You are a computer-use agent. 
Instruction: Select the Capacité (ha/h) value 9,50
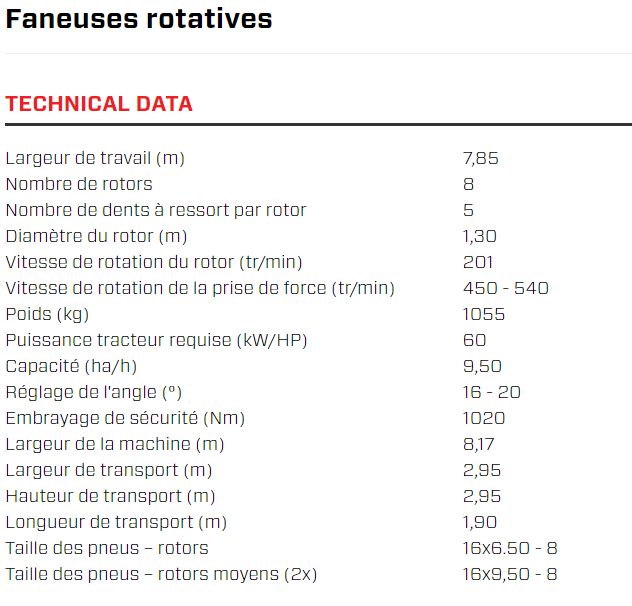pos(482,366)
